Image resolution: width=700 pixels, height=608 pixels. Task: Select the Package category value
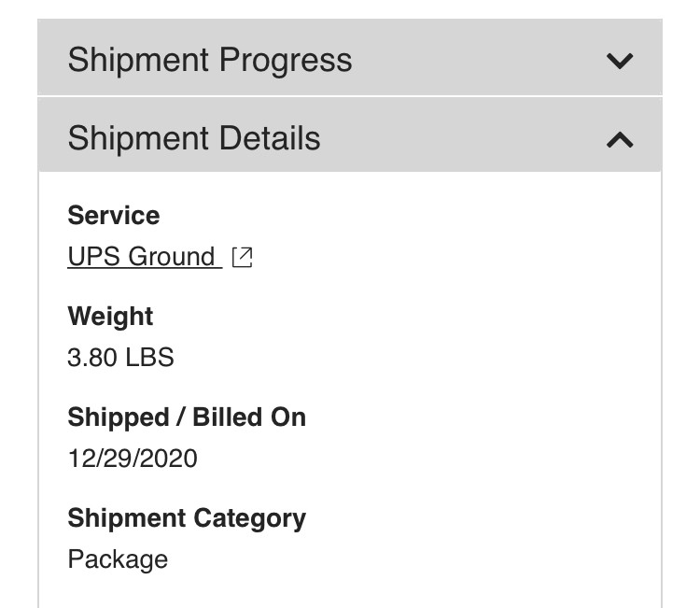pyautogui.click(x=118, y=559)
